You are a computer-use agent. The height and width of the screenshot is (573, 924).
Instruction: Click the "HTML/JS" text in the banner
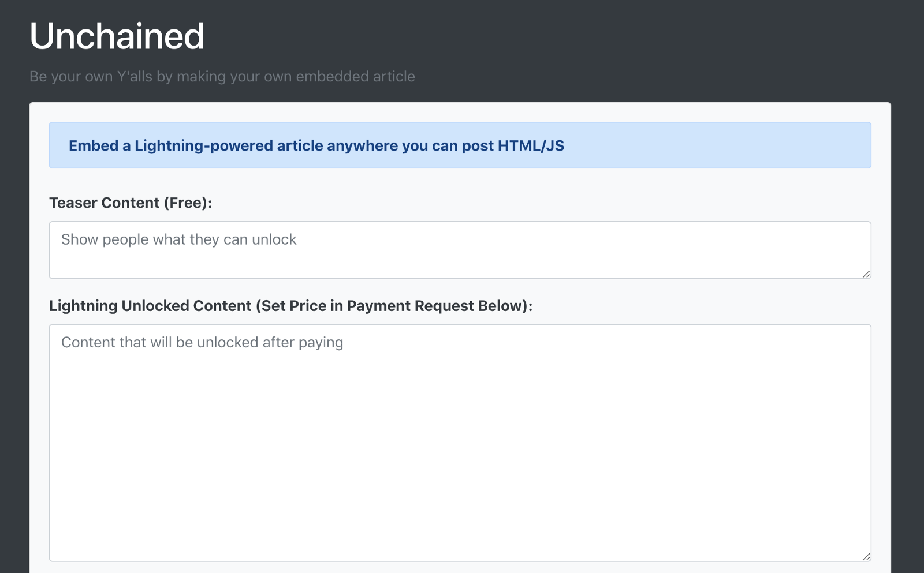click(x=531, y=146)
